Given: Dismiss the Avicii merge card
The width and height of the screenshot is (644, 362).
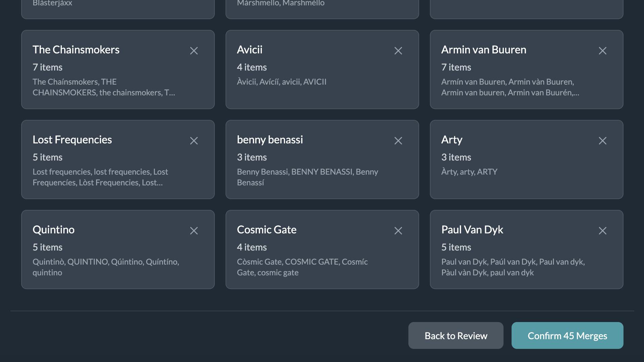Looking at the screenshot, I should pos(398,51).
